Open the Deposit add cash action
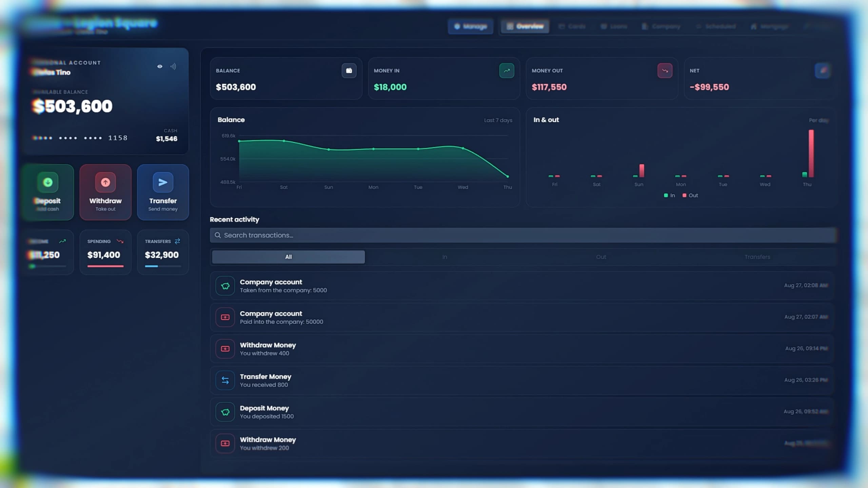The height and width of the screenshot is (488, 868). pyautogui.click(x=48, y=192)
